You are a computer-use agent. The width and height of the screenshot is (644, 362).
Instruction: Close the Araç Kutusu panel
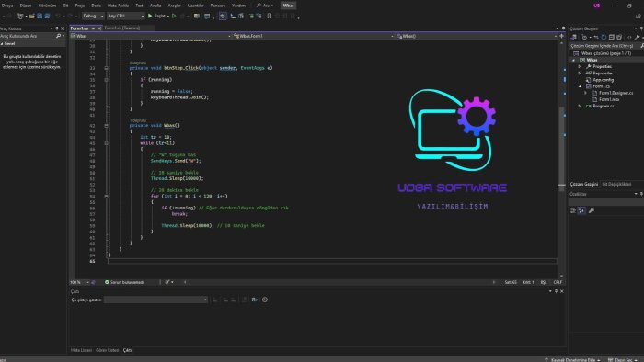tap(63, 28)
